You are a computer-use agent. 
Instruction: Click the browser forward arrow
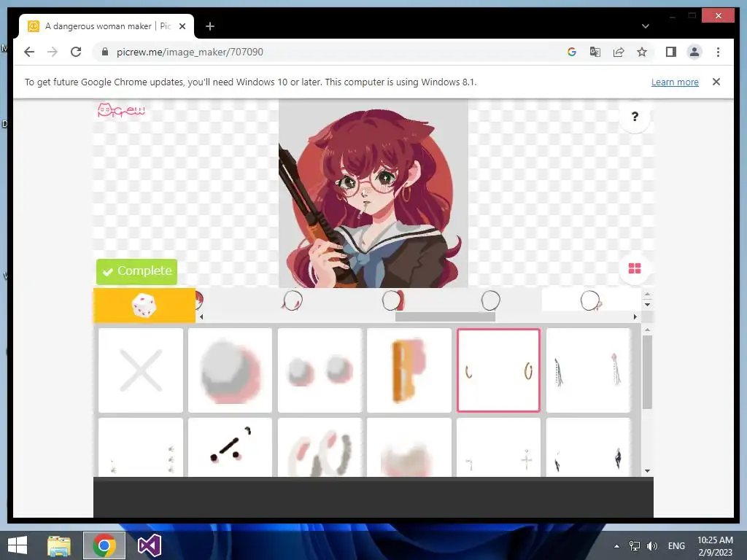[x=53, y=52]
